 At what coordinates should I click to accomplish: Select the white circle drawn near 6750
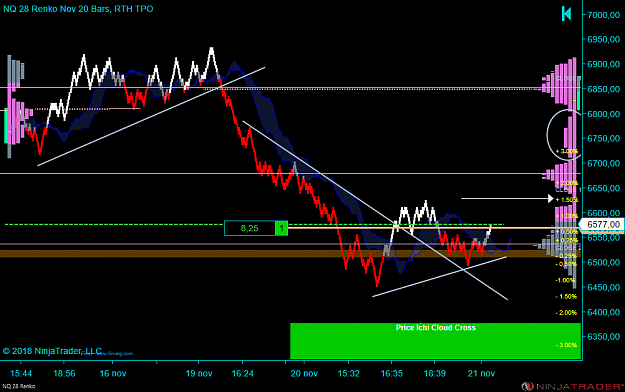click(x=564, y=135)
